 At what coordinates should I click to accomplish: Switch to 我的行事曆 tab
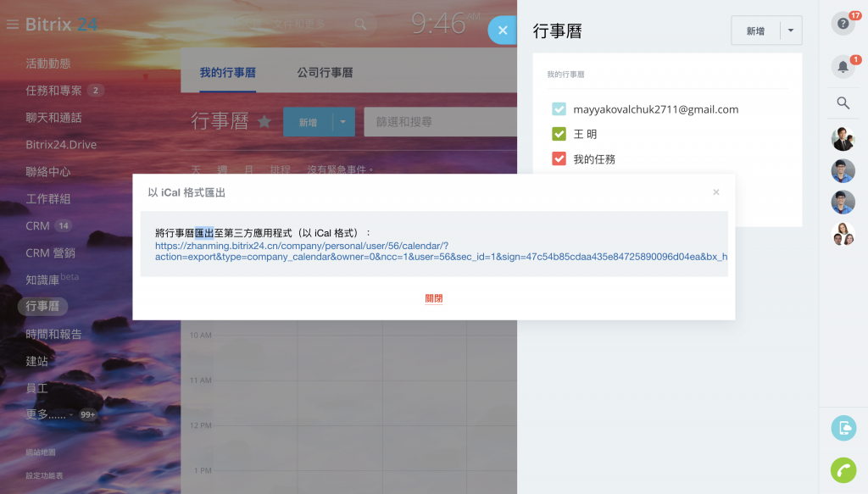pyautogui.click(x=227, y=73)
